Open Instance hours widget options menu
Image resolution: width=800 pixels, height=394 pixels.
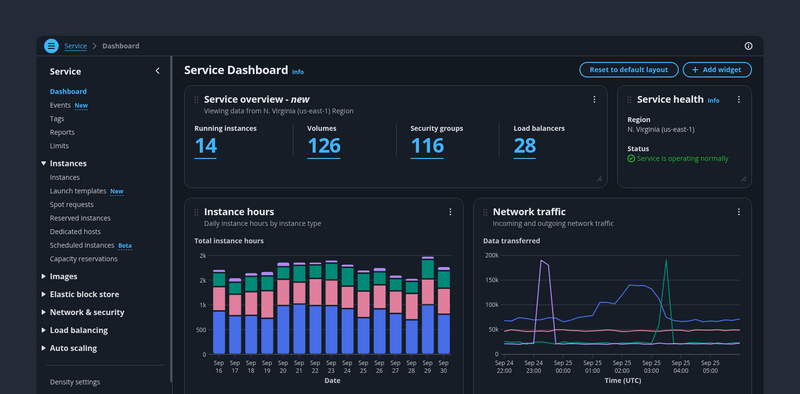coord(450,212)
